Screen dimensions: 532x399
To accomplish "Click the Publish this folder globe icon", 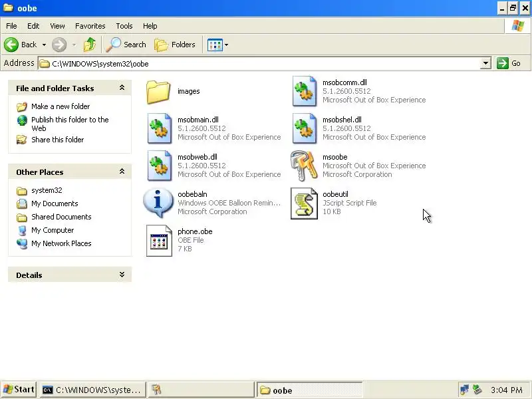I will tap(22, 120).
